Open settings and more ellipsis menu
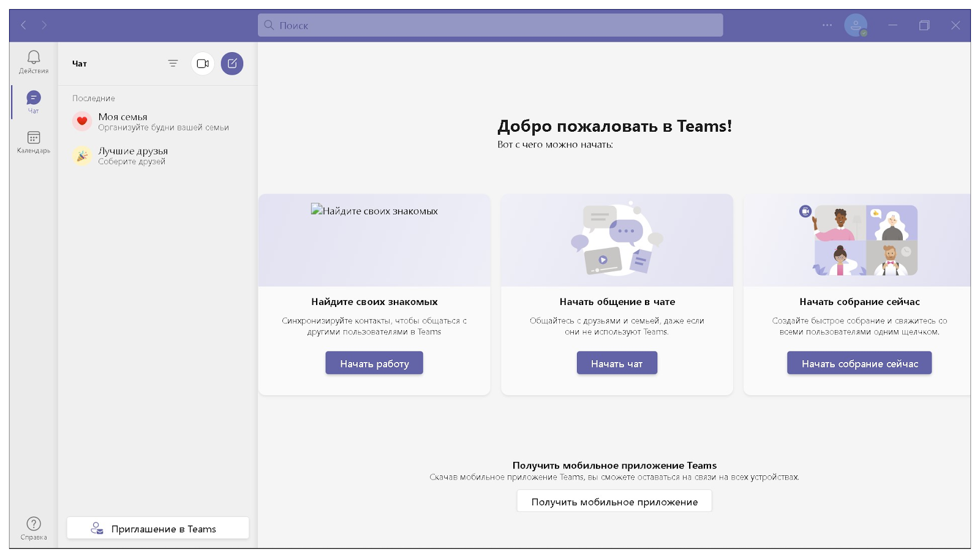The image size is (980, 558). pyautogui.click(x=827, y=25)
